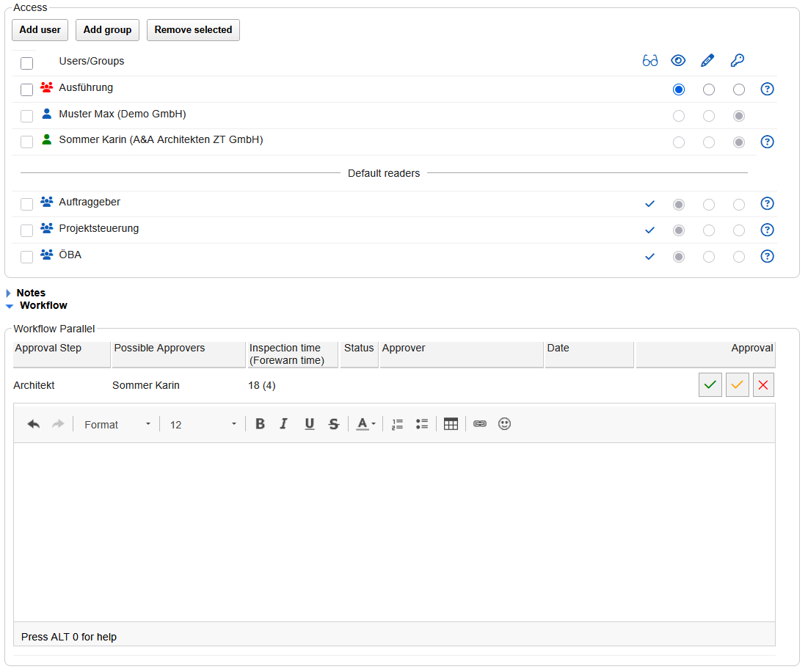Insert a numbered list
Viewport: 808px width, 672px height.
pos(397,424)
